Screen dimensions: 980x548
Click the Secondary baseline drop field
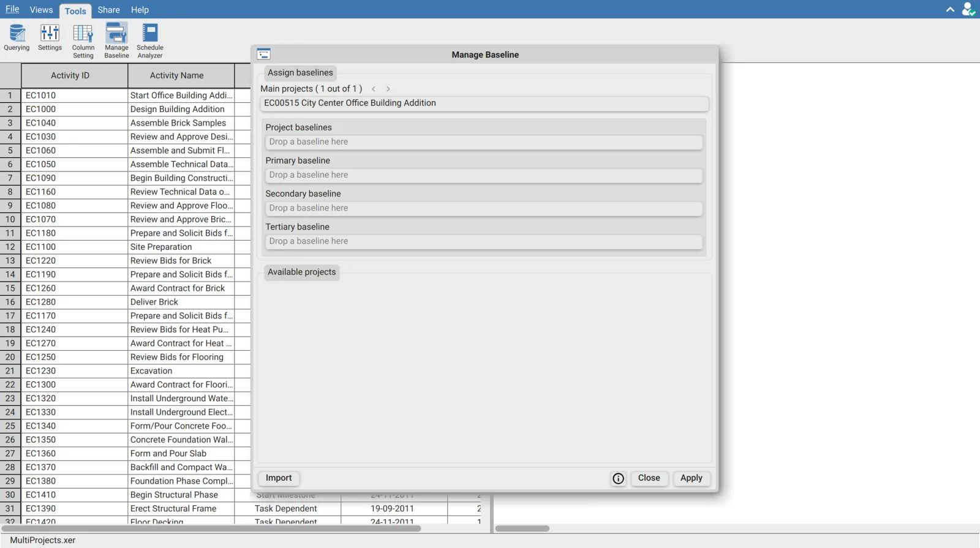pyautogui.click(x=483, y=208)
